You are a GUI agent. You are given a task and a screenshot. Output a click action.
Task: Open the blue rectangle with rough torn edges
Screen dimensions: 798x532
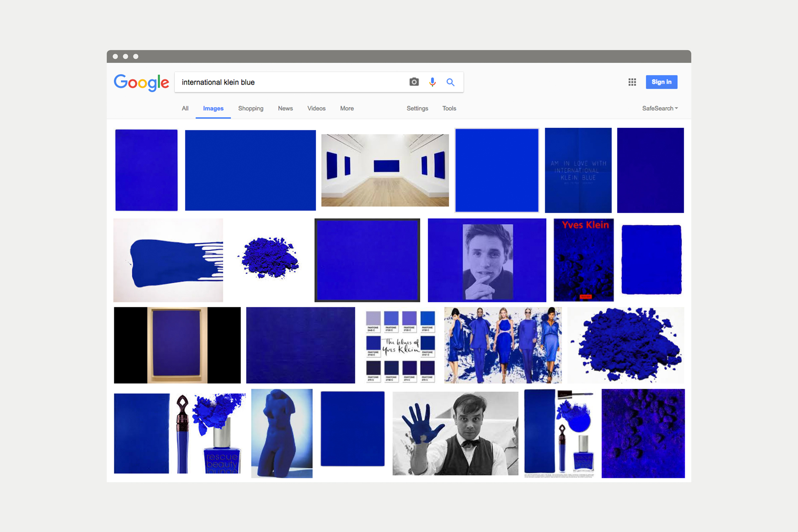651,260
